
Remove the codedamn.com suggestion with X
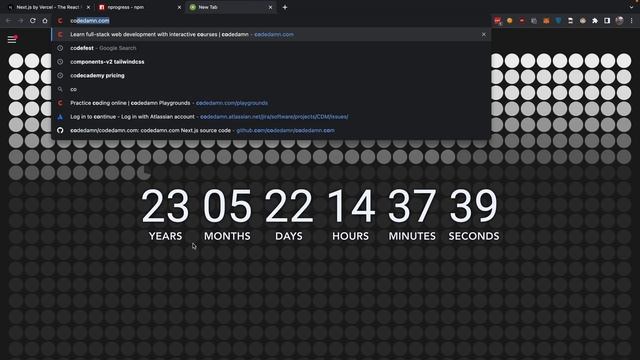[484, 34]
